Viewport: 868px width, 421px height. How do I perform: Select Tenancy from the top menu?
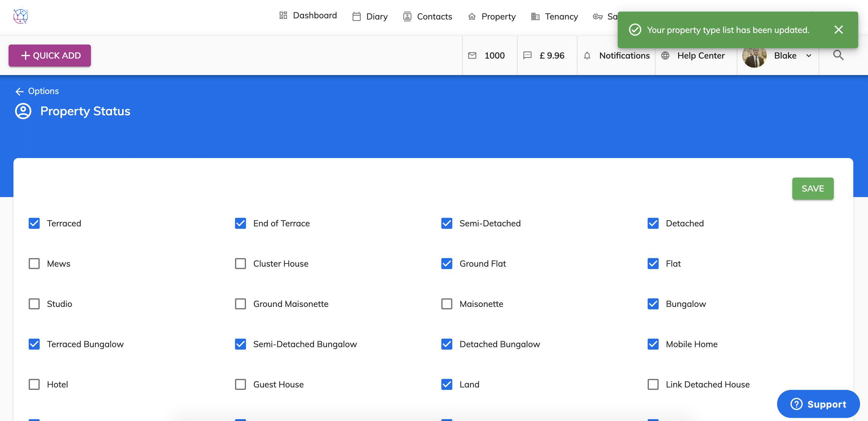tap(561, 16)
